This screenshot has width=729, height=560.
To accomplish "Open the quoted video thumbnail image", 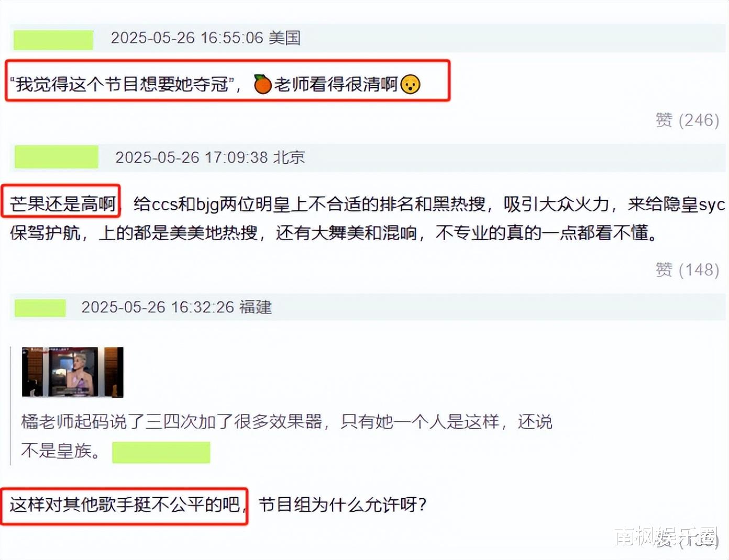I will pyautogui.click(x=73, y=372).
